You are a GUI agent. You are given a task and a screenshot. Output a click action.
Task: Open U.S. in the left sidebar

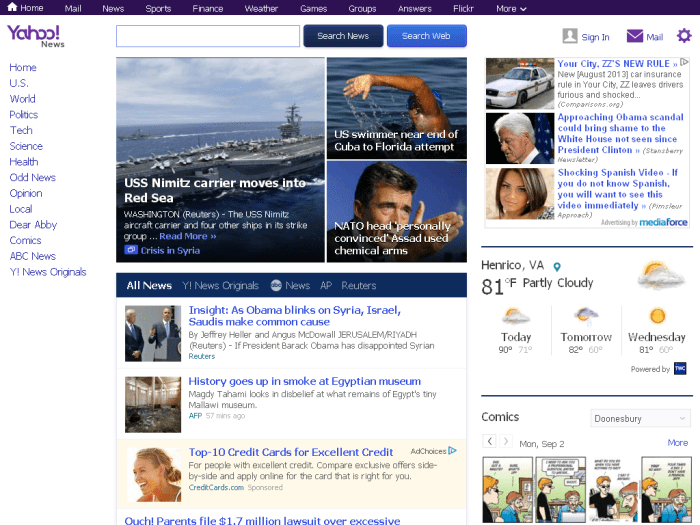coord(19,83)
